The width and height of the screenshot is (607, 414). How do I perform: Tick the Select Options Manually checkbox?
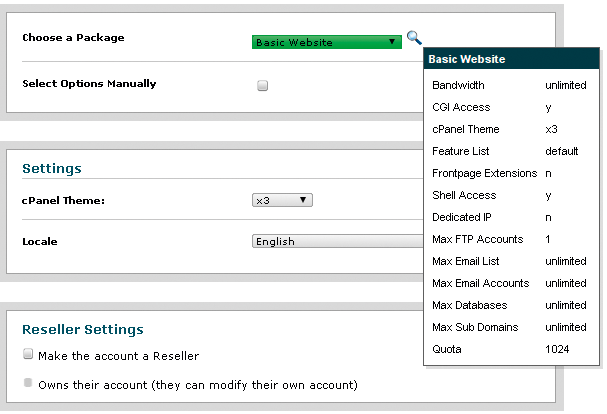262,85
